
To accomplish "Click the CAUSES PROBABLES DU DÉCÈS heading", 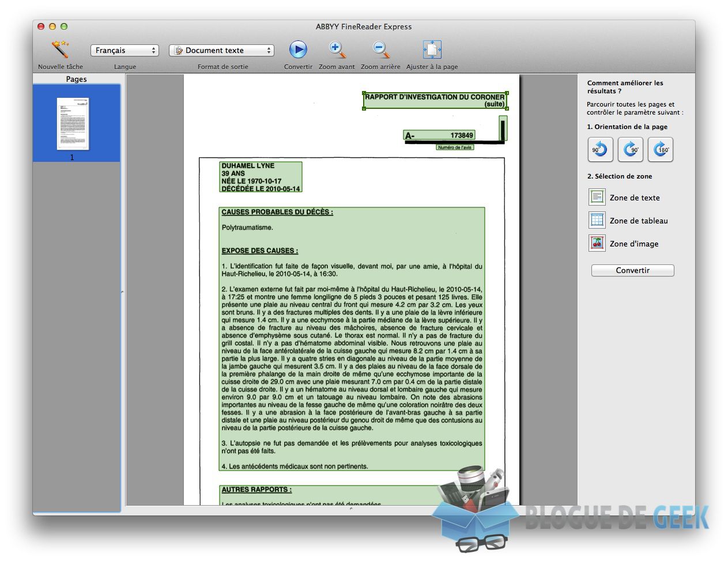I will point(277,212).
